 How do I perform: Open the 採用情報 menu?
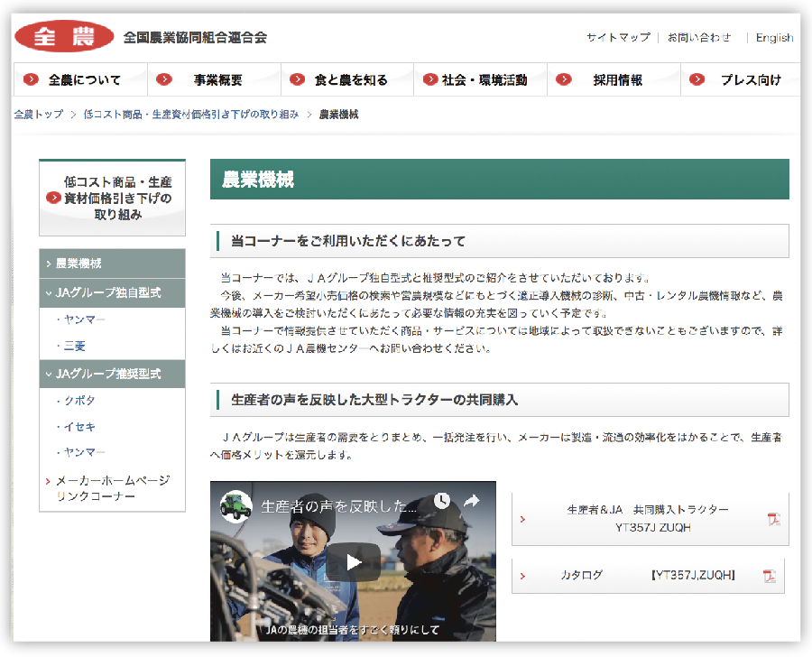tap(614, 79)
